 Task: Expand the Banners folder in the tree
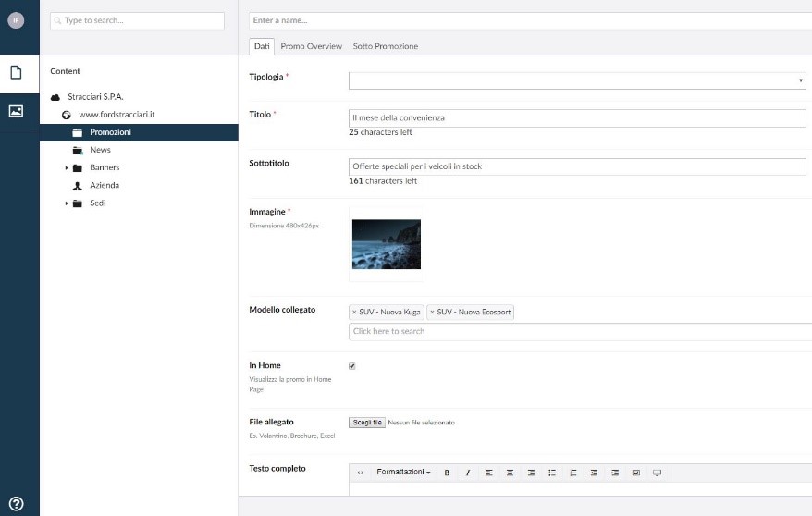[67, 168]
